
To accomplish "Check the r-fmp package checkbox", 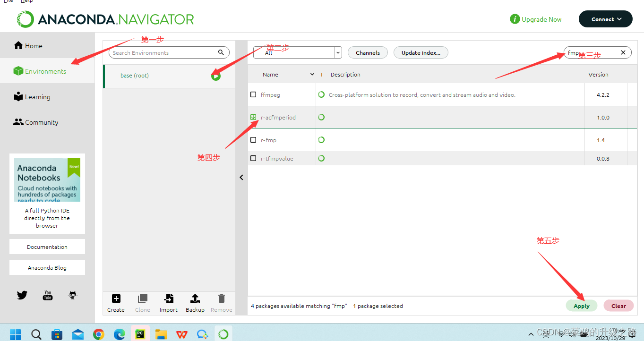I will coord(253,140).
